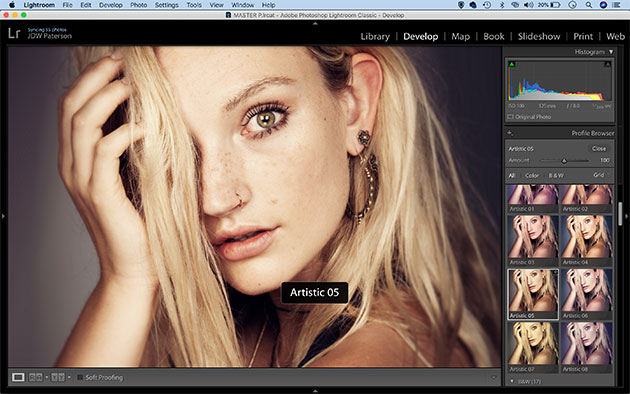
Task: Click the plus icon beside Profile Browser
Action: point(510,133)
